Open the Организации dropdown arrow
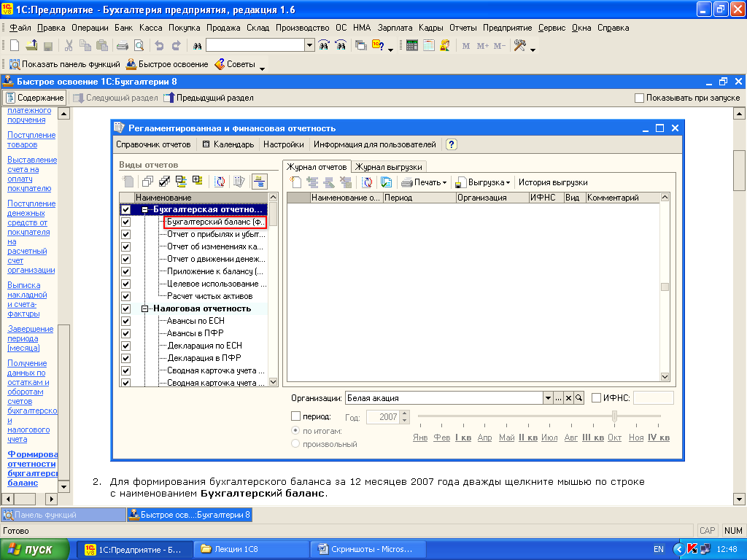The height and width of the screenshot is (560, 747). [548, 398]
